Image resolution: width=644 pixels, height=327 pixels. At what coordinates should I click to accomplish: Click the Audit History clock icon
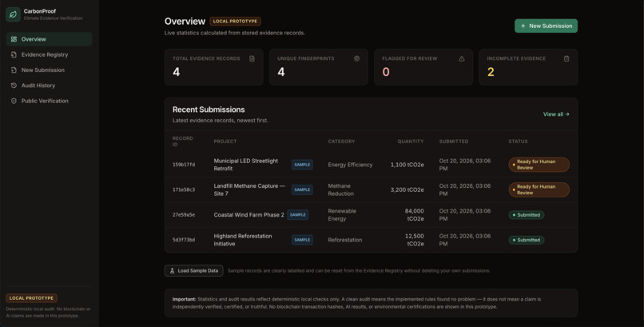click(14, 86)
